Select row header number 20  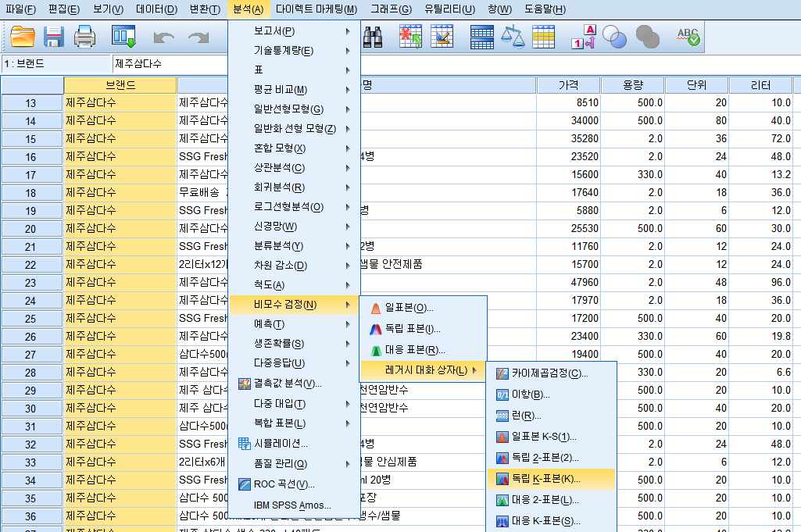(x=30, y=229)
